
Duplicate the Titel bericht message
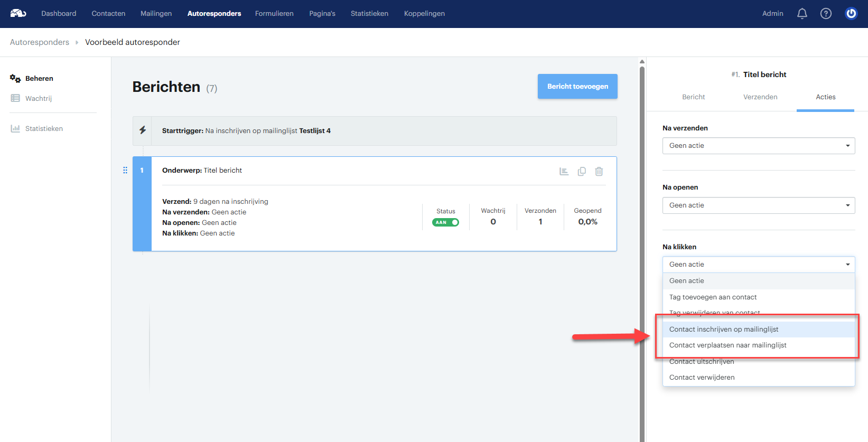[582, 172]
